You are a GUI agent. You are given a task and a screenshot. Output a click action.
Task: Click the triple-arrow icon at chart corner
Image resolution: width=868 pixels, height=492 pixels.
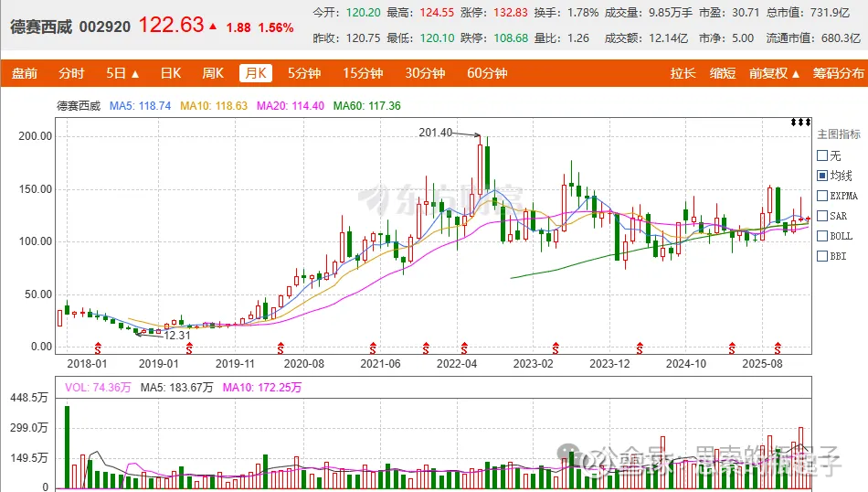click(x=800, y=122)
